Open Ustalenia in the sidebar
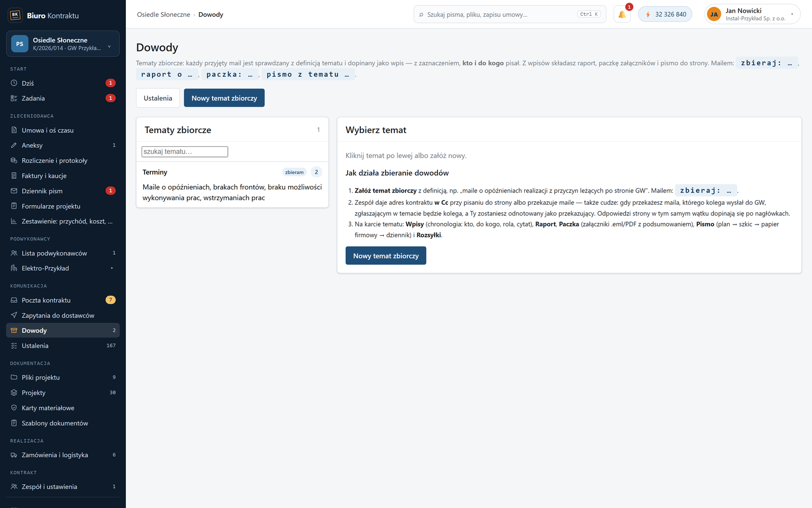This screenshot has height=508, width=812. click(x=63, y=346)
